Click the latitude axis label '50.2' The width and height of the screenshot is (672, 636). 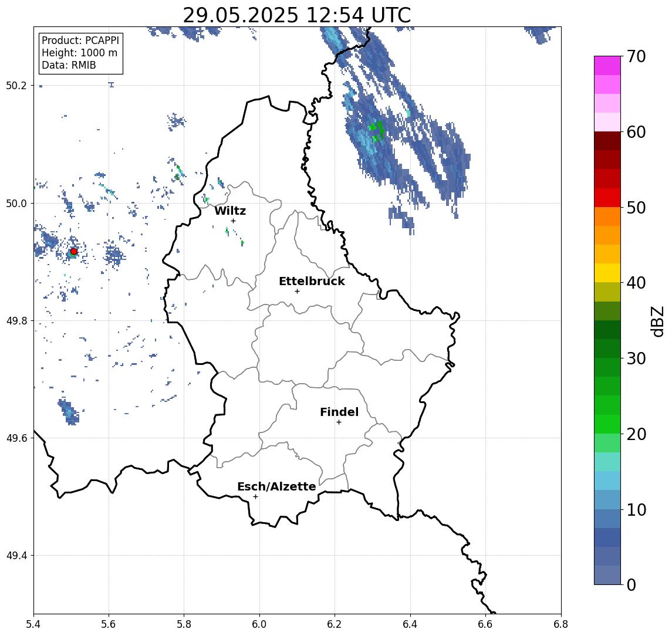tap(16, 85)
